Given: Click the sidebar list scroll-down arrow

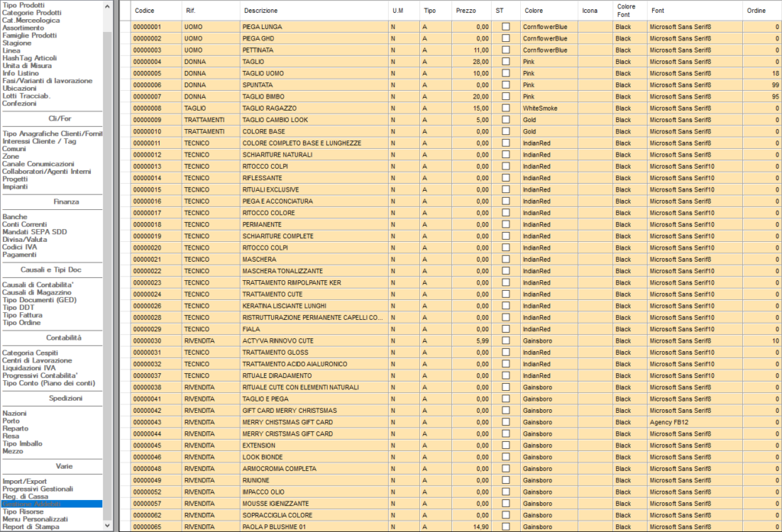Looking at the screenshot, I should (x=108, y=527).
